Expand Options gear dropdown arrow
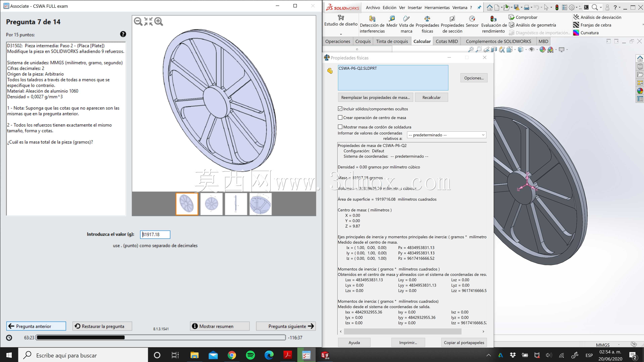The image size is (644, 362). pyautogui.click(x=577, y=8)
